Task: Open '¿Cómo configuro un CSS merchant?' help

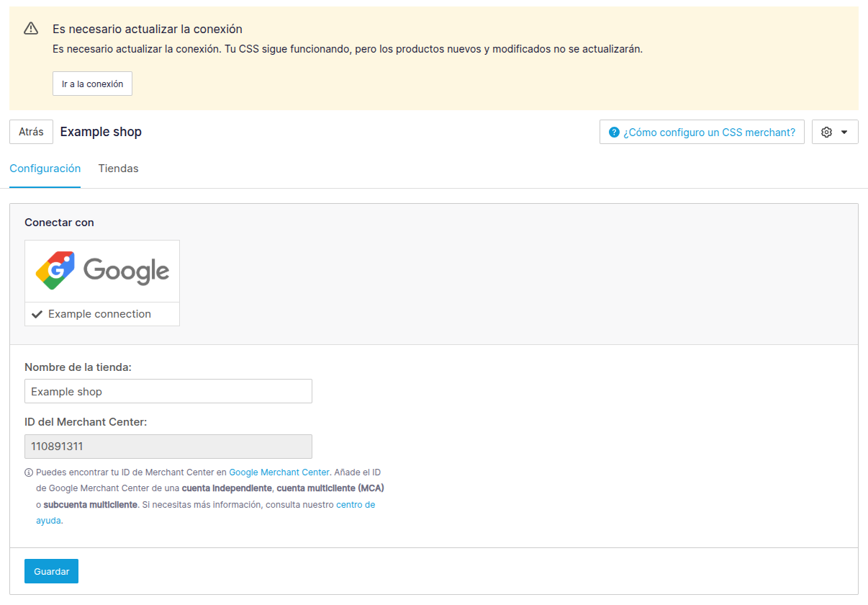Action: coord(709,133)
